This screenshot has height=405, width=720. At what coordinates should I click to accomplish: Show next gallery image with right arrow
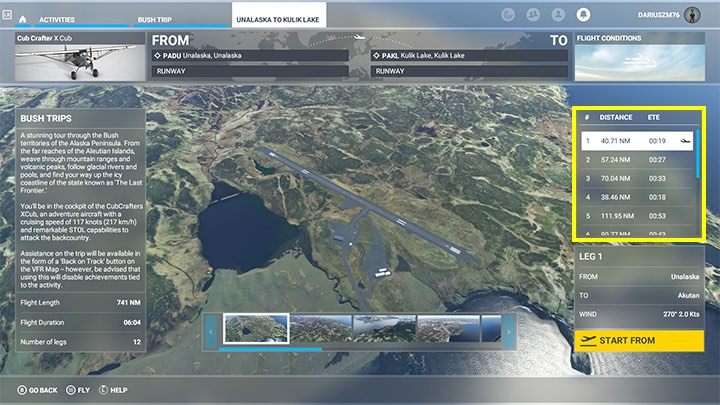pos(508,332)
